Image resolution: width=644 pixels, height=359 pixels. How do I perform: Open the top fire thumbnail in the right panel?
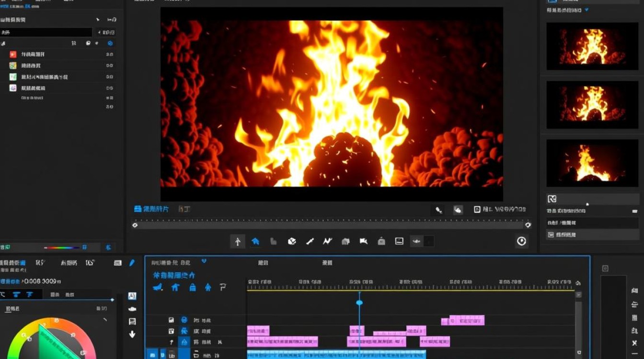[592, 46]
